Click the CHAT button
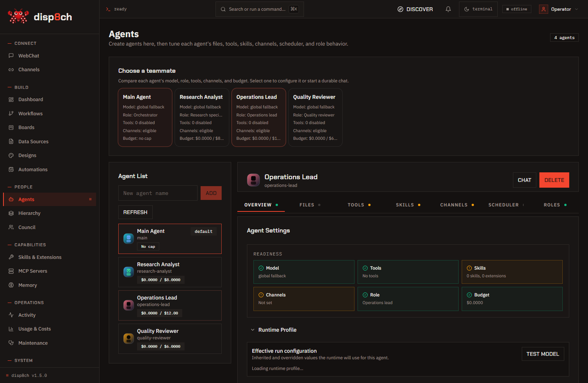Viewport: 588px width, 383px height. coord(524,180)
